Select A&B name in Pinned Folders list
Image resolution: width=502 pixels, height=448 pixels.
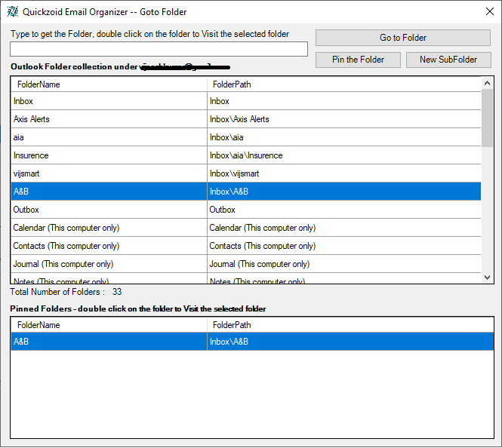(x=109, y=342)
